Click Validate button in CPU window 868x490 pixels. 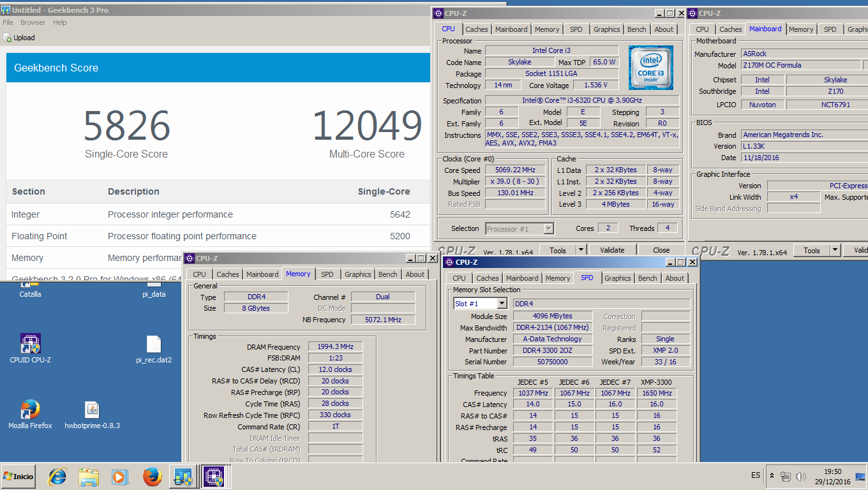tap(612, 250)
